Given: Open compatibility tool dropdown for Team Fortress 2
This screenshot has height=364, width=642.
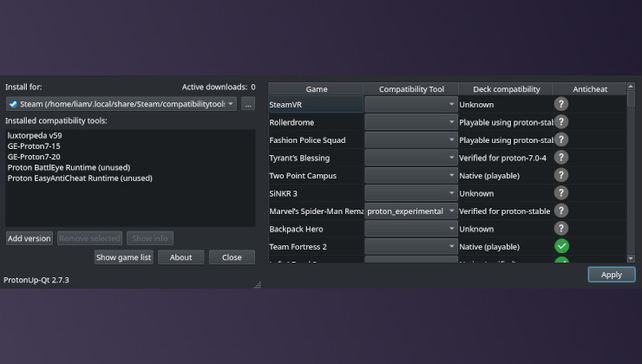Looking at the screenshot, I should [411, 246].
